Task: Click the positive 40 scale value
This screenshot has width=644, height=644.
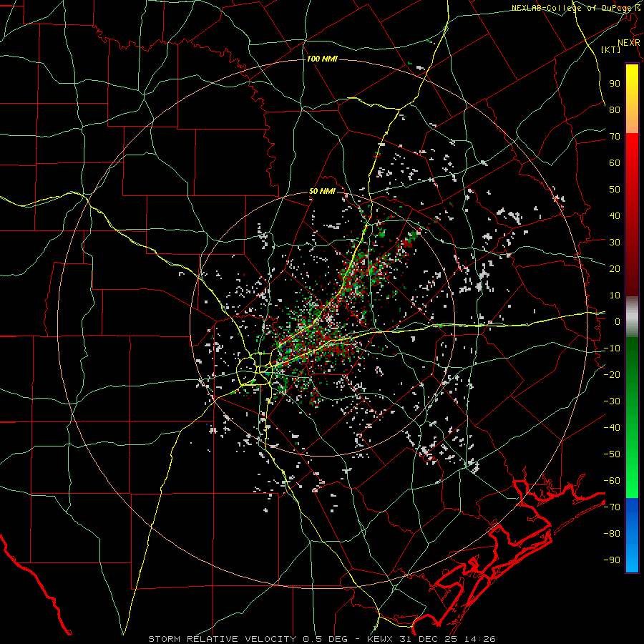Action: pos(615,215)
